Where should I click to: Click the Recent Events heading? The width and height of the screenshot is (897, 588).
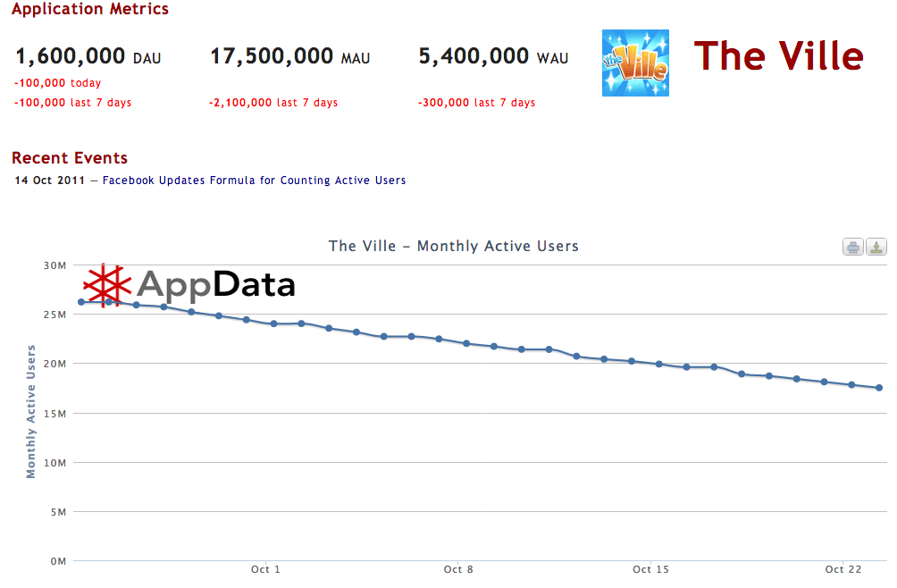click(x=70, y=158)
